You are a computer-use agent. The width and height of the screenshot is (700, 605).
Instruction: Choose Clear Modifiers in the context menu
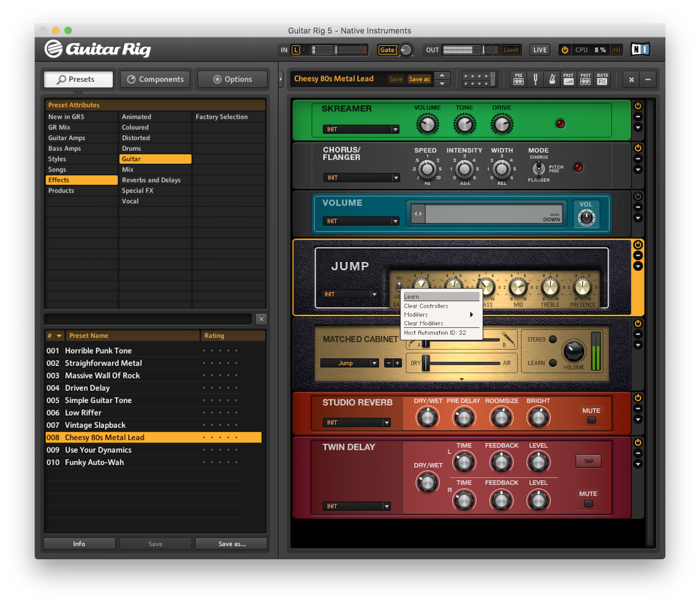[441, 323]
